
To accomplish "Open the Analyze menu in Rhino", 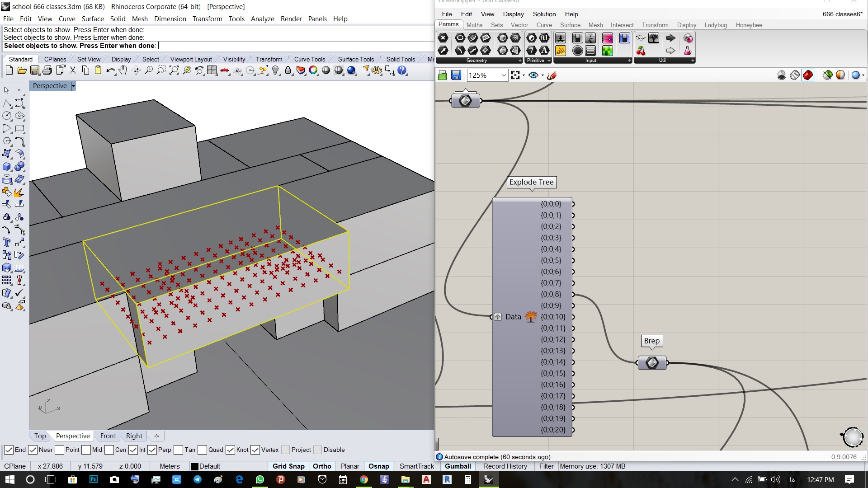I will pos(262,19).
